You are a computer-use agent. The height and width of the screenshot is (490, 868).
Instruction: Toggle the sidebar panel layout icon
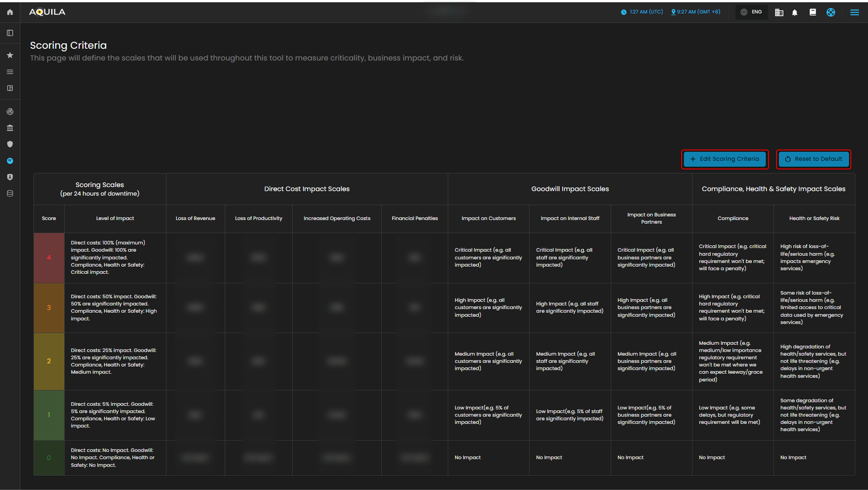pos(10,33)
